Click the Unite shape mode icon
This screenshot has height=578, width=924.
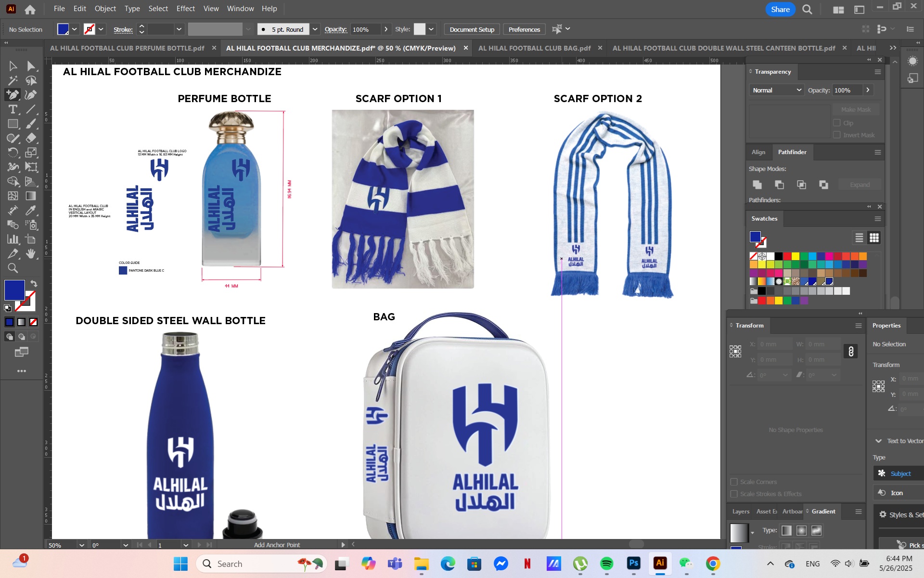click(x=757, y=184)
